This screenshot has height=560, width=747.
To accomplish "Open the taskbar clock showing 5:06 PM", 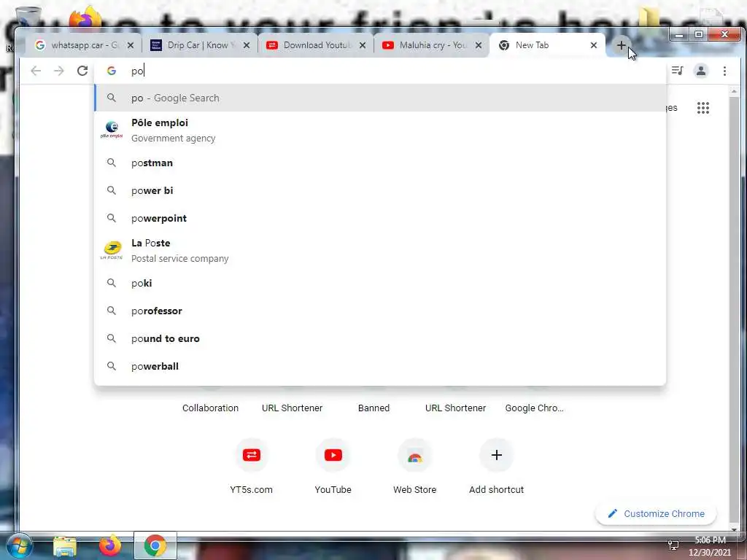I will [709, 546].
